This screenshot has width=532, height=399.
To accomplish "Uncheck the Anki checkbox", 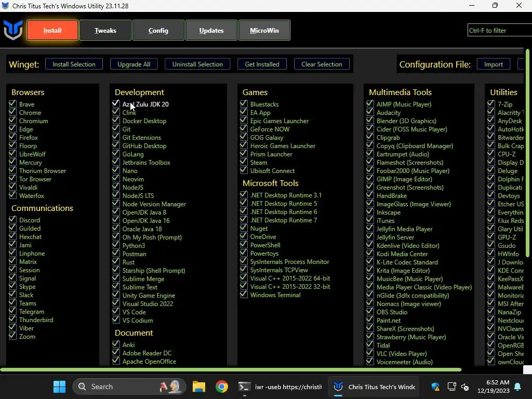I will click(x=116, y=344).
